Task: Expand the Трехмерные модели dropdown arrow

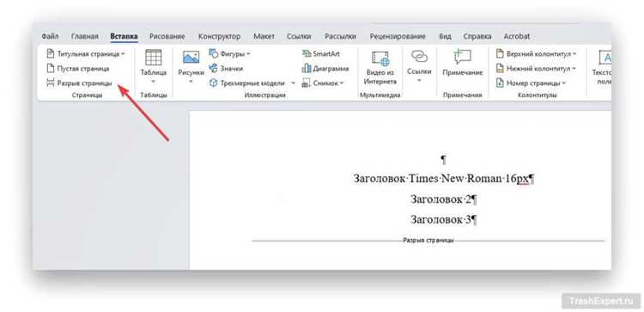Action: (294, 83)
